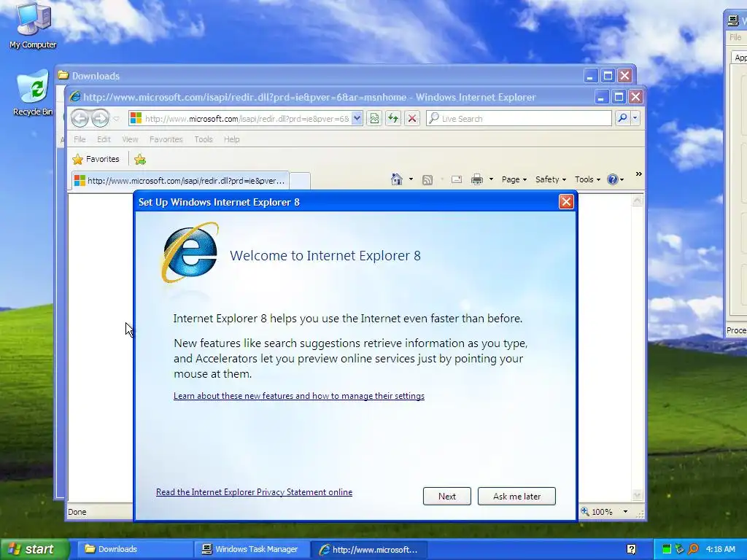Screen dimensions: 747x560
Task: Click the orange magnifier tray icon
Action: tap(693, 549)
